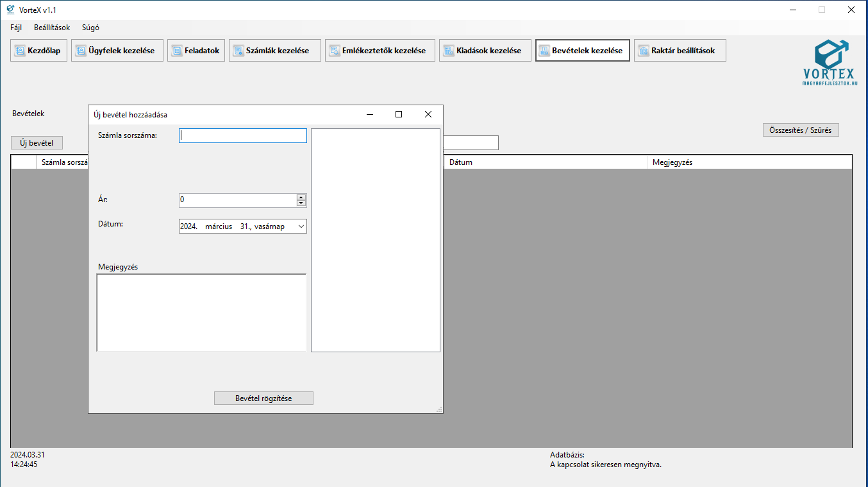This screenshot has width=868, height=487.
Task: Click the Összesítés / Szűrés button
Action: pos(800,130)
